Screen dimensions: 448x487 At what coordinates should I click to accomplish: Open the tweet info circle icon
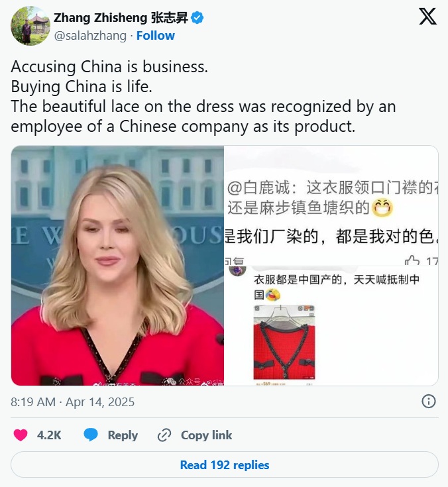pos(429,402)
